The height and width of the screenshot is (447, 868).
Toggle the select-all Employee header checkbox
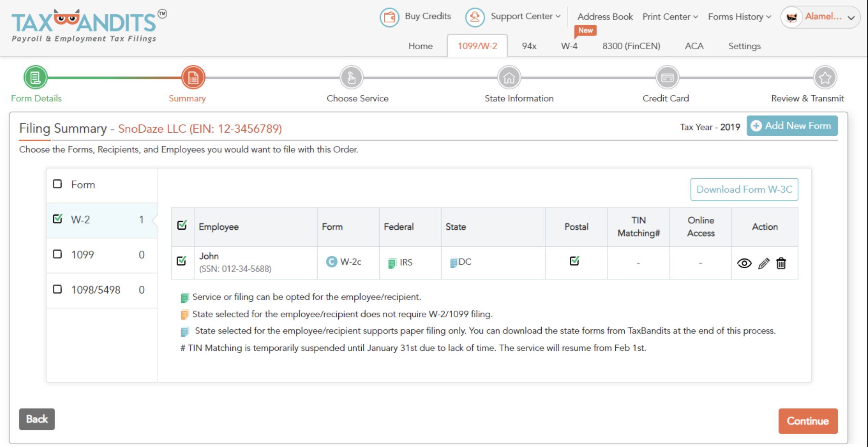tap(182, 225)
